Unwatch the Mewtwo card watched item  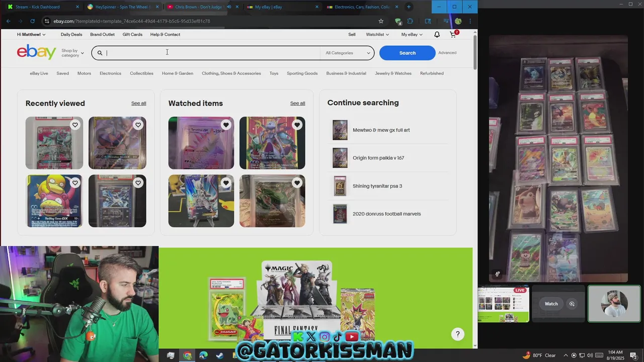297,125
